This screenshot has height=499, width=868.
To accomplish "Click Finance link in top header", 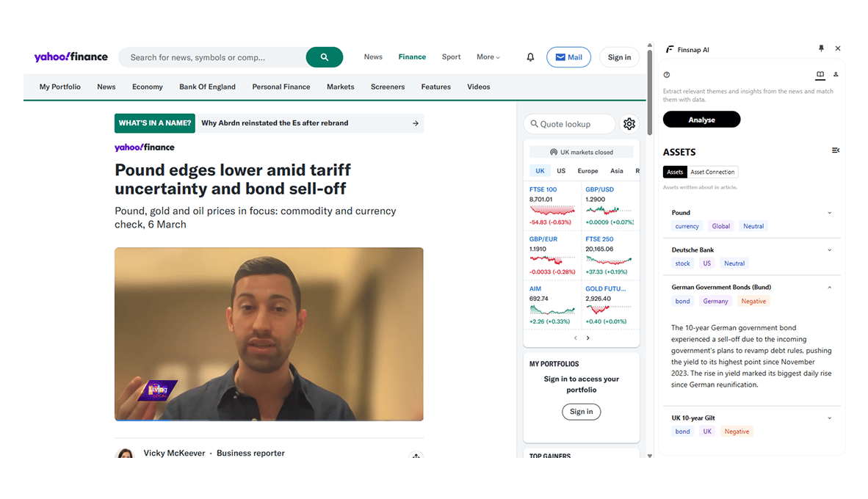I will [x=412, y=57].
